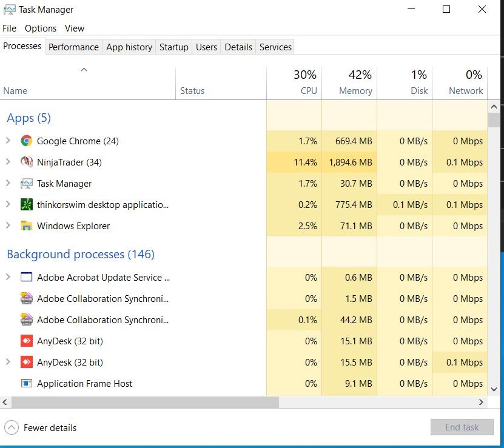Viewport: 504px width, 448px height.
Task: Select the Adobe Acrobat Update Service icon
Action: (x=26, y=278)
